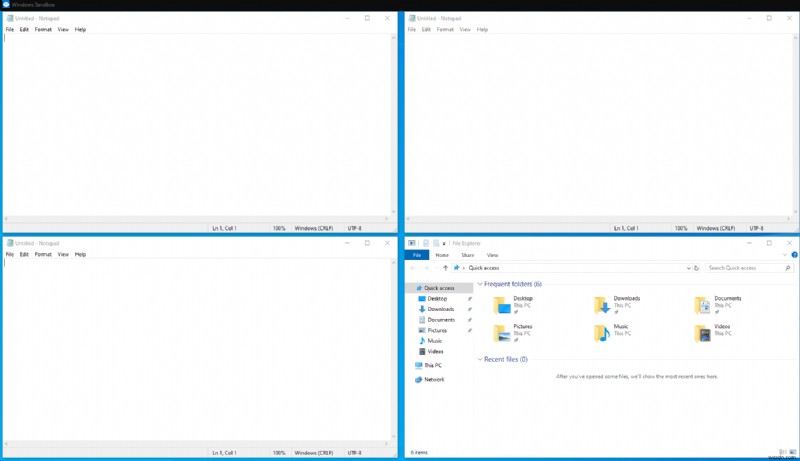The image size is (800, 461).
Task: Open Pictures folder in Frequent folders
Action: 513,332
